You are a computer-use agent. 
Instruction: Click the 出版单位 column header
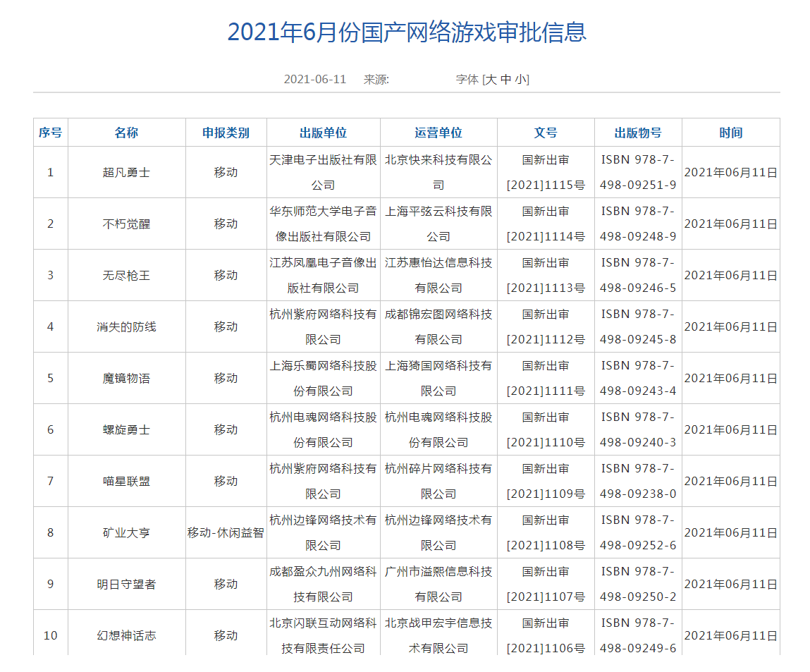pos(324,133)
